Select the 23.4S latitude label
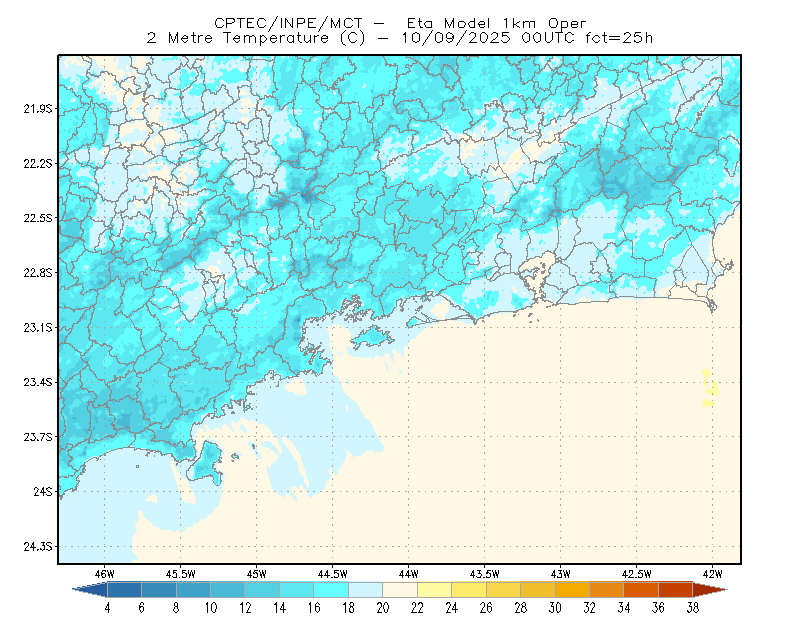The width and height of the screenshot is (800, 618). 37,382
